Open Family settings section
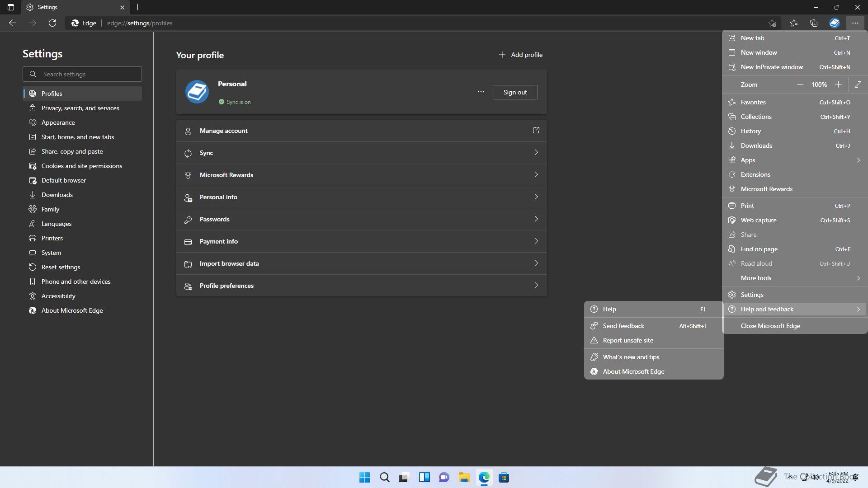This screenshot has height=488, width=868. [82, 209]
